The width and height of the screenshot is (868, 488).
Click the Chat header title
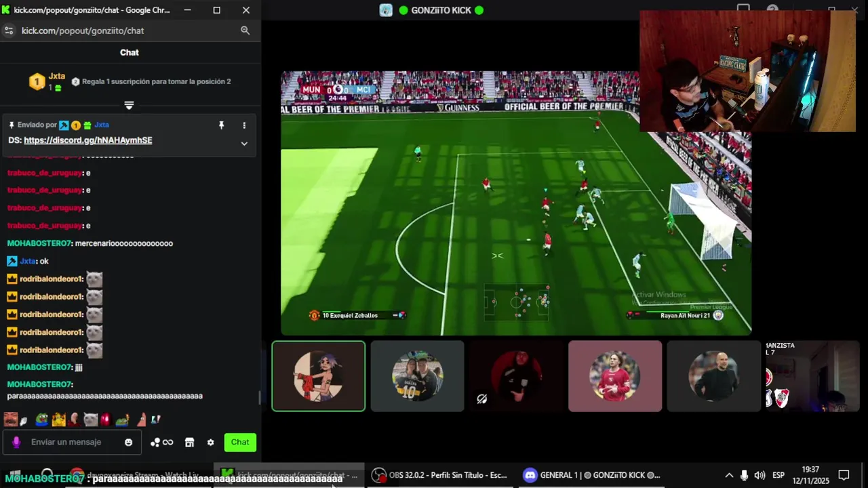[130, 52]
